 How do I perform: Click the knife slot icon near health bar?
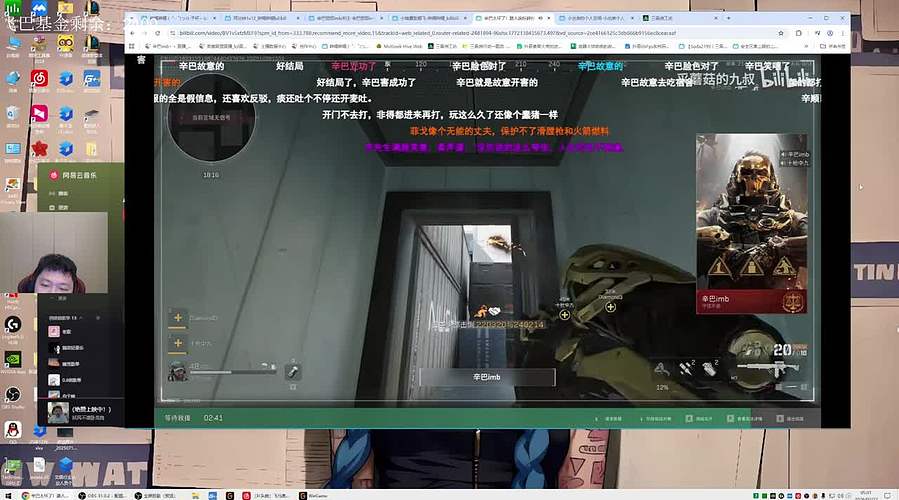(293, 372)
